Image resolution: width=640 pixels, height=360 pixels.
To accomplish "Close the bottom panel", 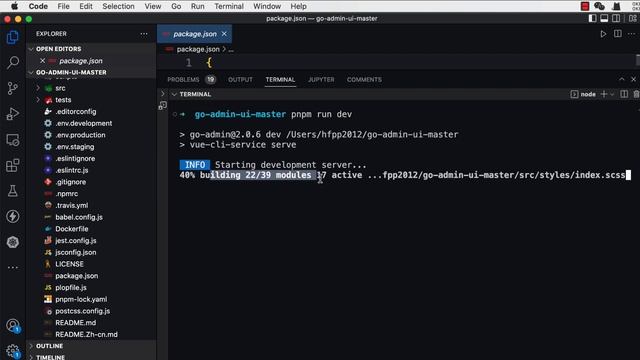I will coord(633,80).
